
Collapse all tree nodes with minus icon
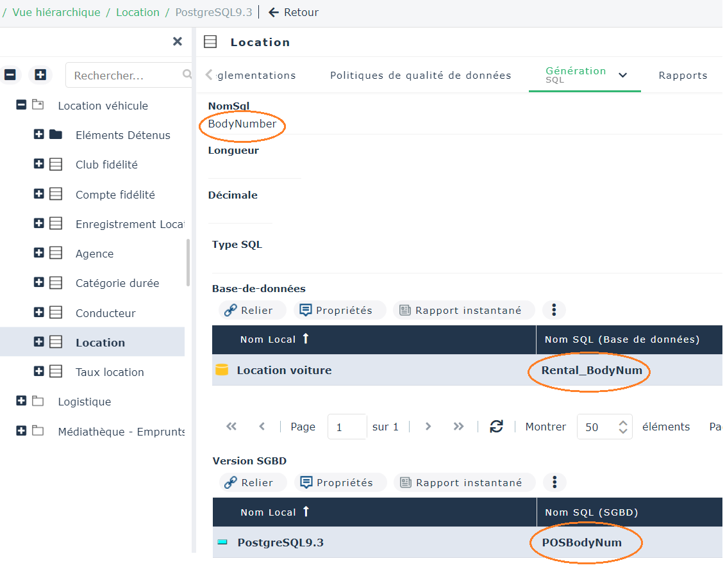[10, 75]
